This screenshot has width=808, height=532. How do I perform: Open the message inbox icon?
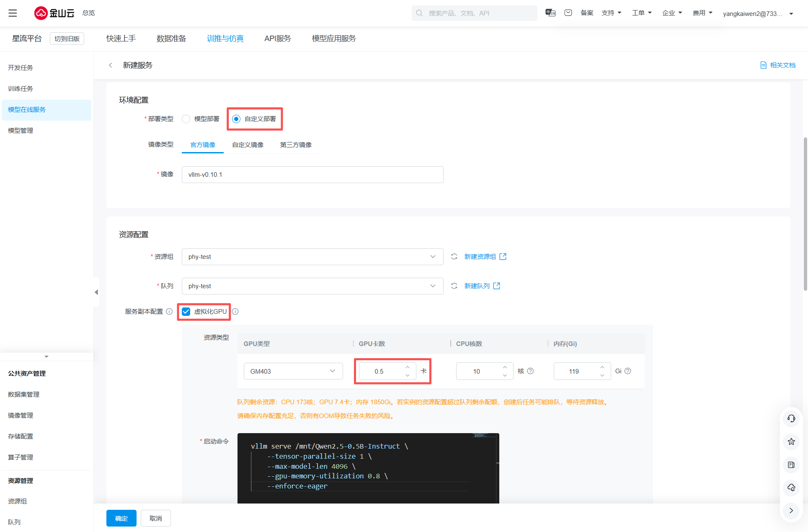(x=568, y=13)
